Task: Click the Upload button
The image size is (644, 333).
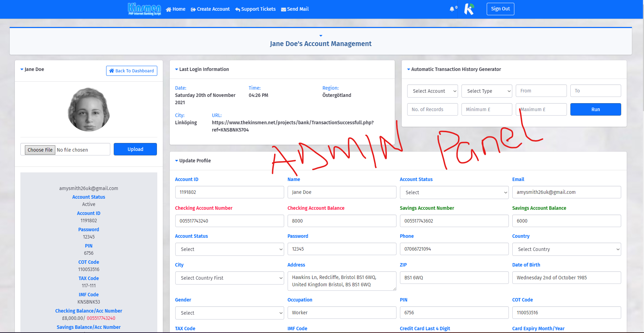Action: coord(135,149)
